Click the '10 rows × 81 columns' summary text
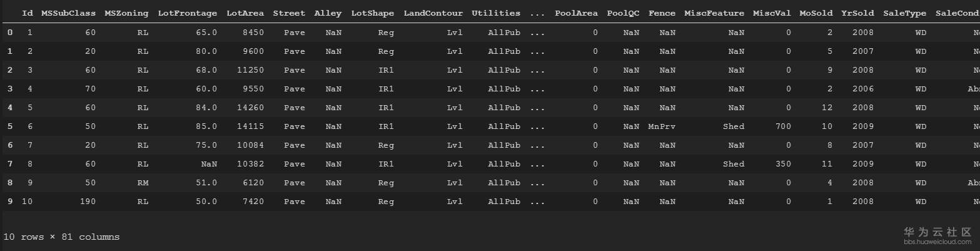980x251 pixels. click(61, 237)
